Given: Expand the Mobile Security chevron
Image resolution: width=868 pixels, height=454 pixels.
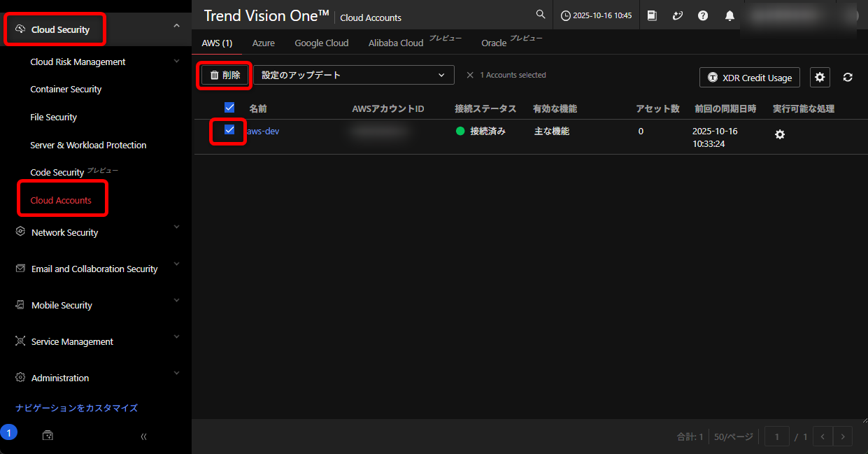Looking at the screenshot, I should 176,300.
